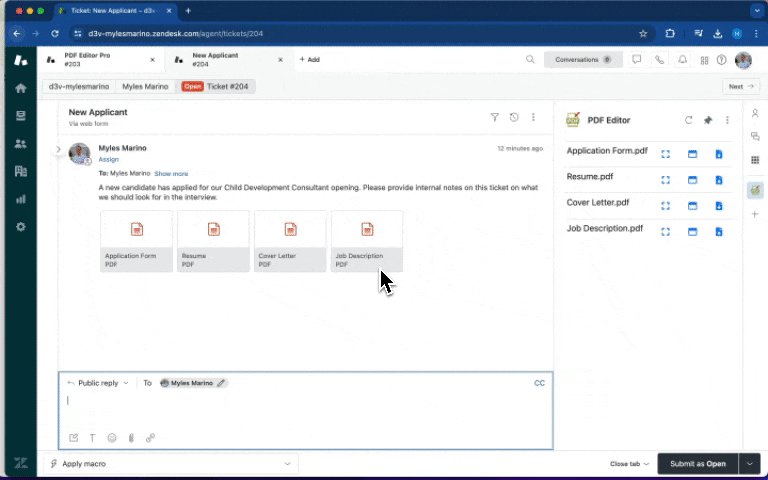Pin the PDF Editor app
Screen dimensions: 768x480
(708, 120)
